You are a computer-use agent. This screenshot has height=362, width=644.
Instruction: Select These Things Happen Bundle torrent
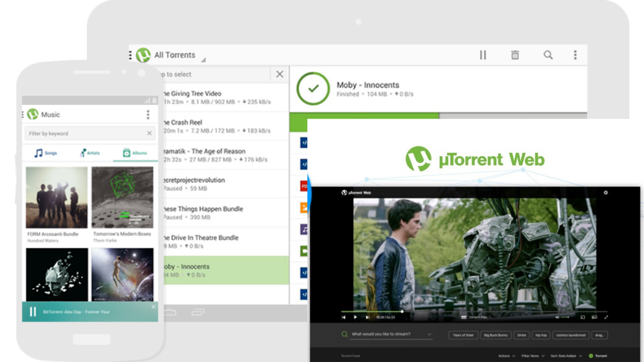point(225,213)
